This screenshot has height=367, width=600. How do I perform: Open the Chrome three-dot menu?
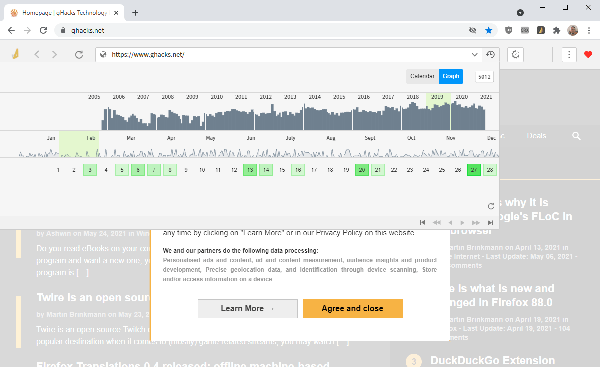point(589,30)
